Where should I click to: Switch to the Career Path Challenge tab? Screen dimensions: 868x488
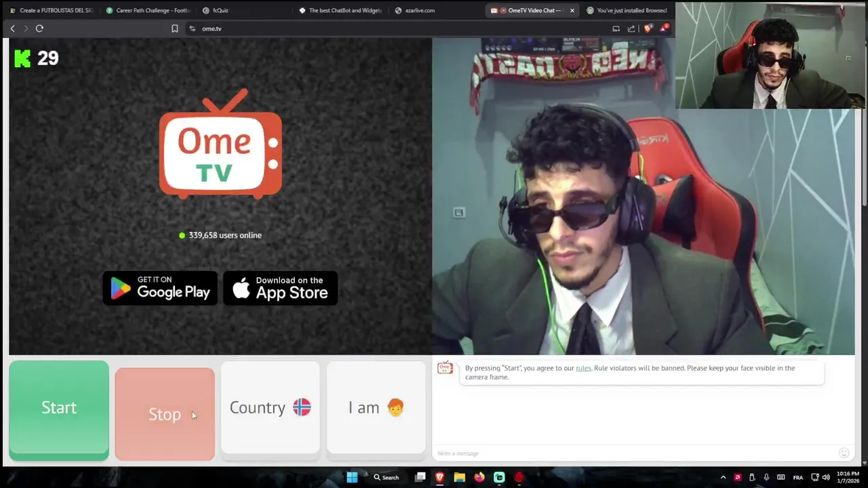[148, 10]
